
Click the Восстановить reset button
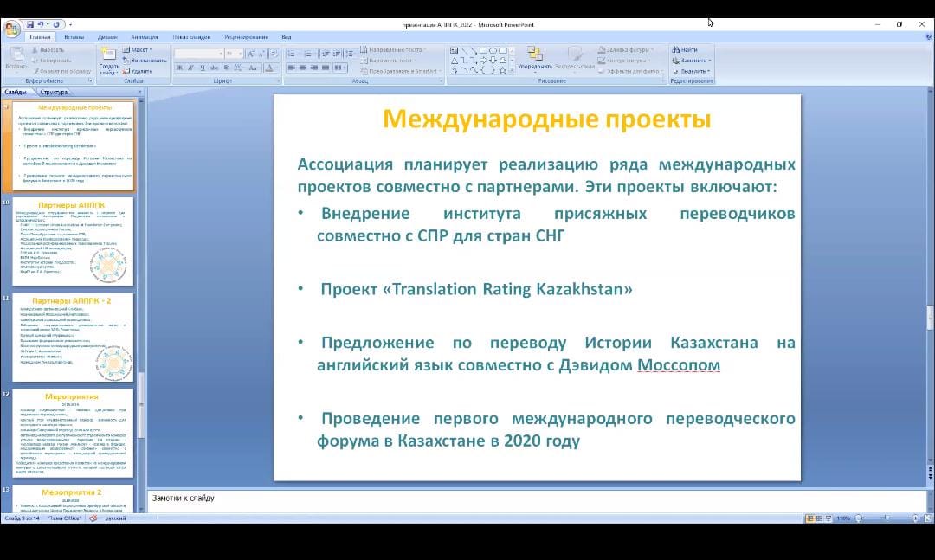[x=147, y=61]
